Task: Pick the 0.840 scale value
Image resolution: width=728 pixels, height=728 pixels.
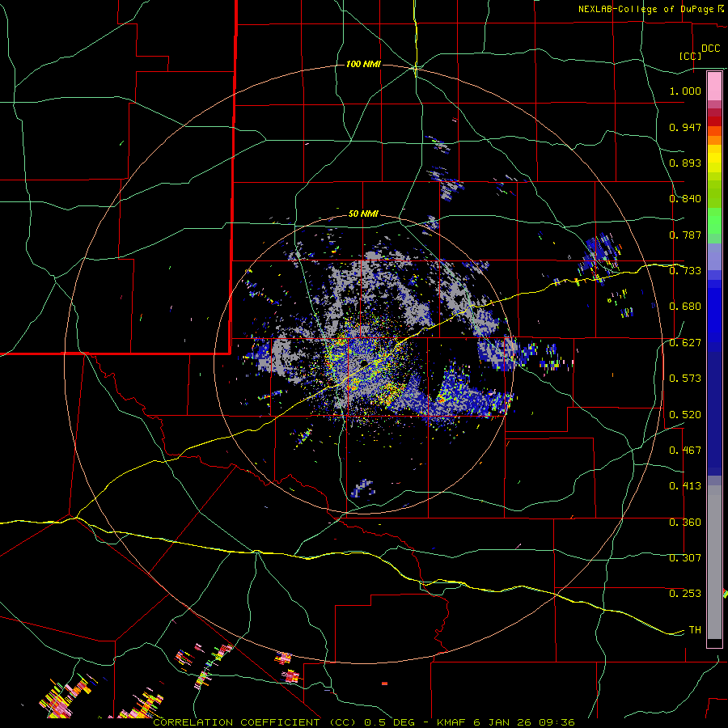Action: tap(685, 199)
